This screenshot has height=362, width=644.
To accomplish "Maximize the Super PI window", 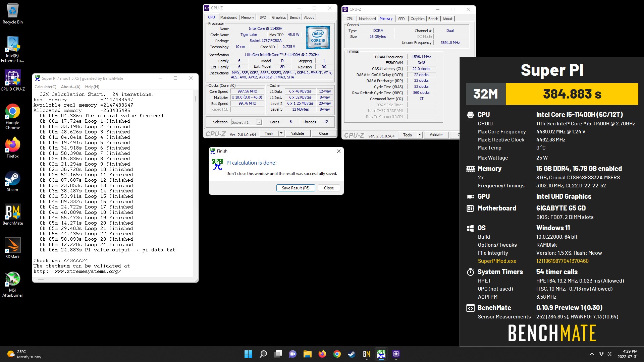I will pos(175,78).
